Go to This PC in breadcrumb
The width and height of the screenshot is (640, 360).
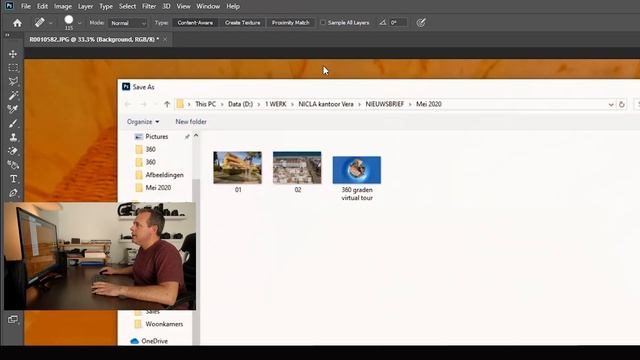pyautogui.click(x=205, y=104)
